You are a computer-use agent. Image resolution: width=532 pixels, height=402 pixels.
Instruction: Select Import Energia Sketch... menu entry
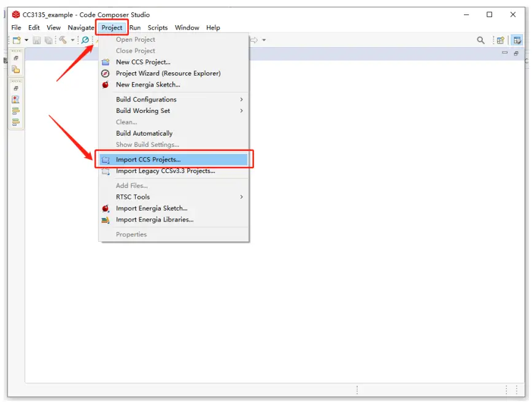pyautogui.click(x=174, y=208)
